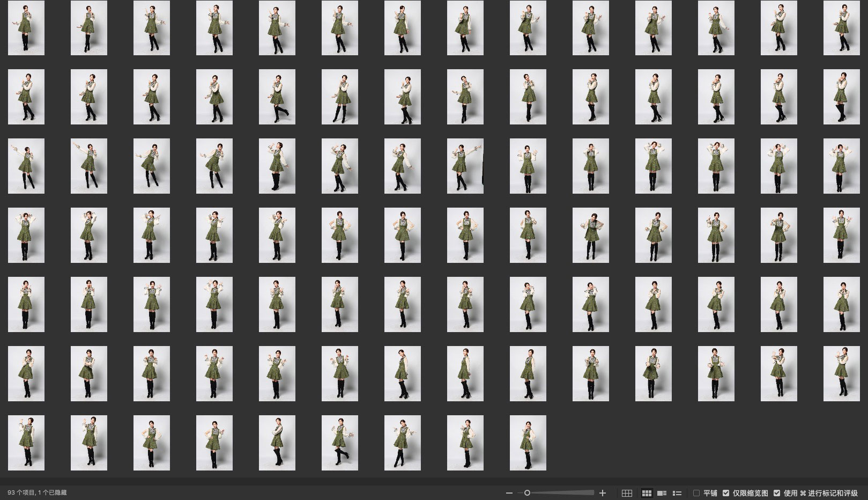Enable the 平铺 checkbox
The height and width of the screenshot is (500, 868).
coord(696,493)
